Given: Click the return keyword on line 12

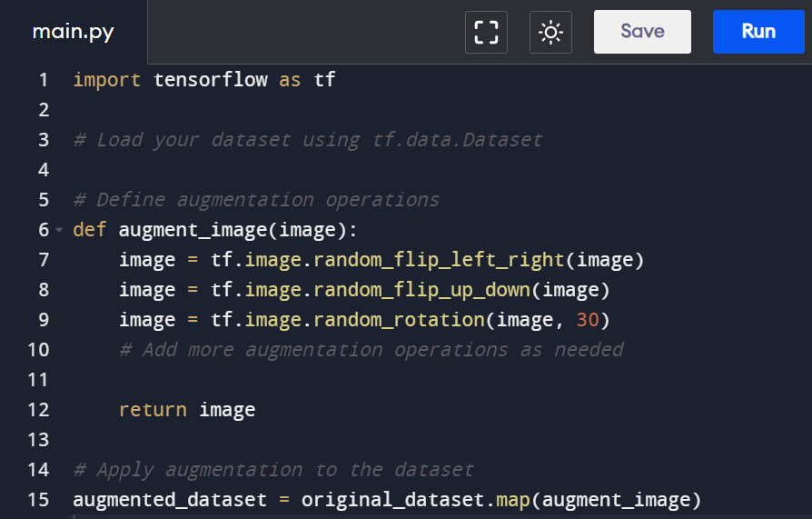Looking at the screenshot, I should click(x=153, y=410).
